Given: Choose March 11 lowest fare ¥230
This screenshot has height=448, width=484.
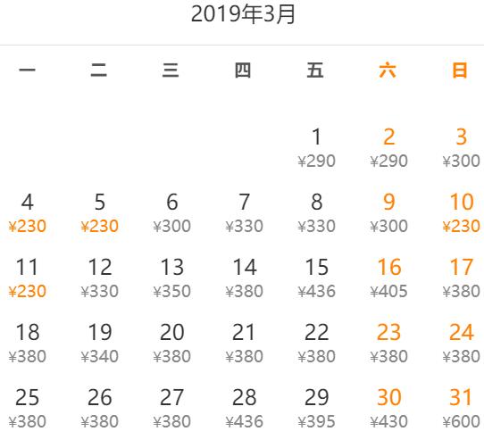Looking at the screenshot, I should [27, 278].
